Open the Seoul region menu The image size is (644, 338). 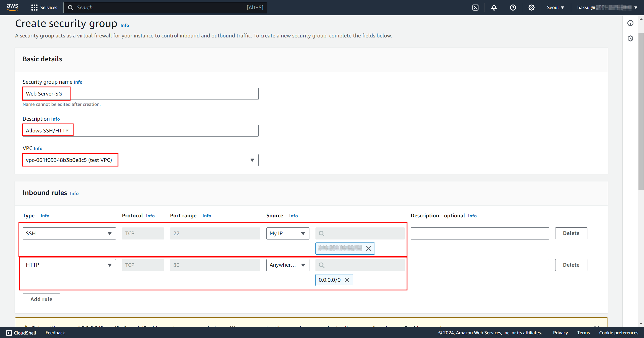pos(555,8)
